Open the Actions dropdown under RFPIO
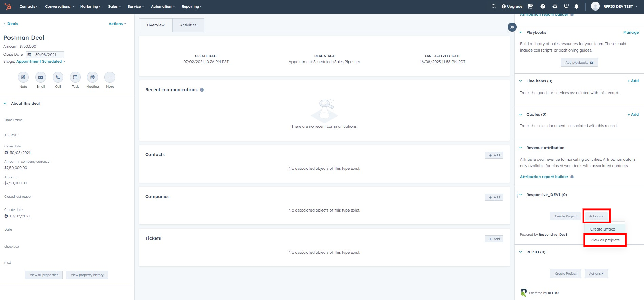 (596, 274)
